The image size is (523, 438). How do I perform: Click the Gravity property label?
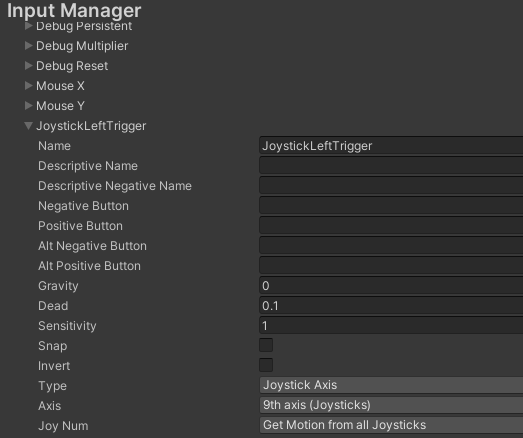click(58, 286)
